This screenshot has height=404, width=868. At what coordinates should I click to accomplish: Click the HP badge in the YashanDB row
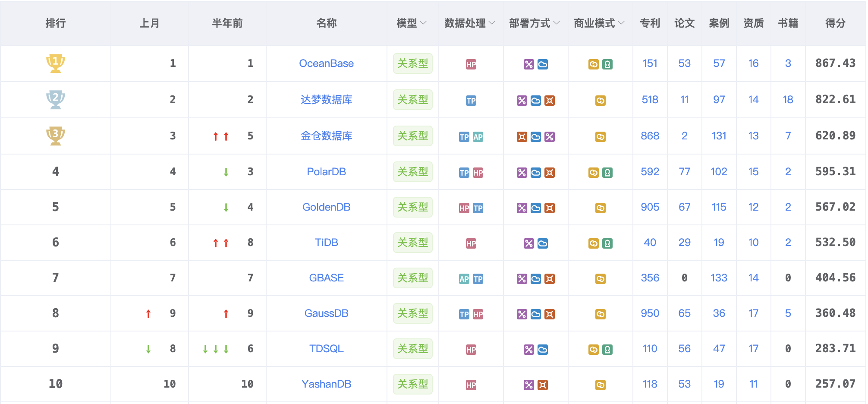[x=471, y=385]
